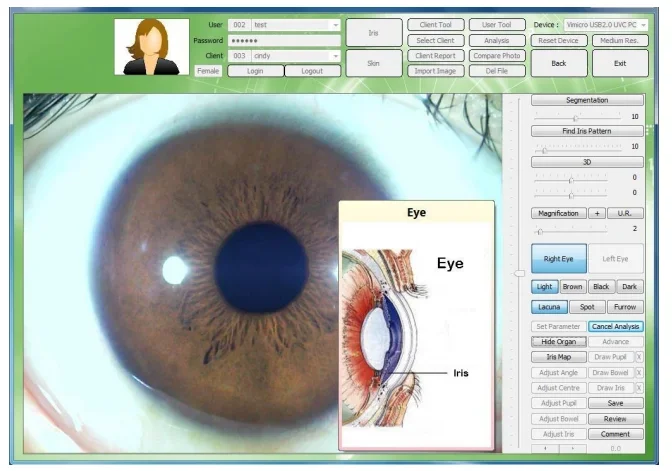This screenshot has height=471, width=672.
Task: Open User Tool
Action: click(497, 25)
